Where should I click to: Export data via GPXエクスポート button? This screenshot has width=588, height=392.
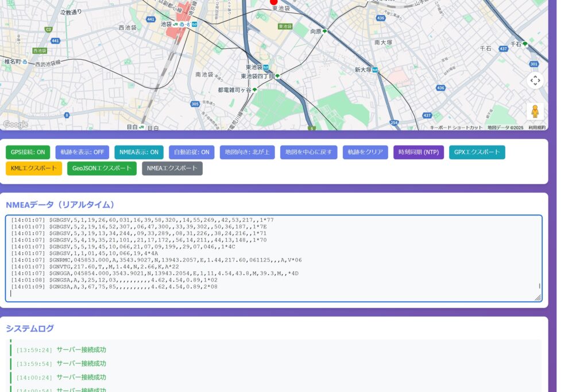tap(477, 152)
